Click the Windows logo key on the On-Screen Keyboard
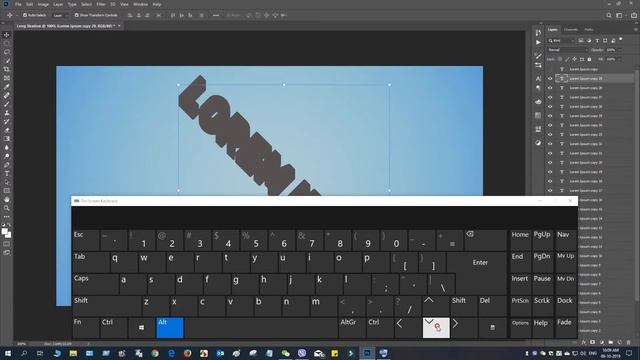 pyautogui.click(x=142, y=328)
